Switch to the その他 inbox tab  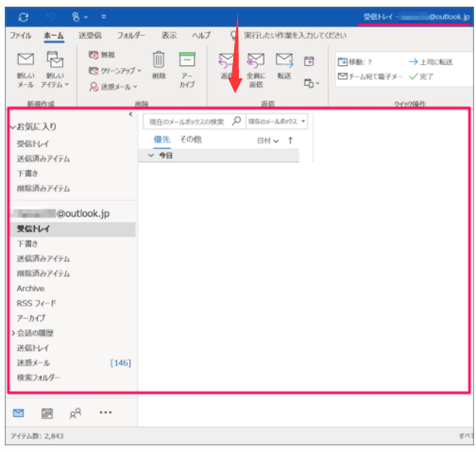[x=191, y=140]
